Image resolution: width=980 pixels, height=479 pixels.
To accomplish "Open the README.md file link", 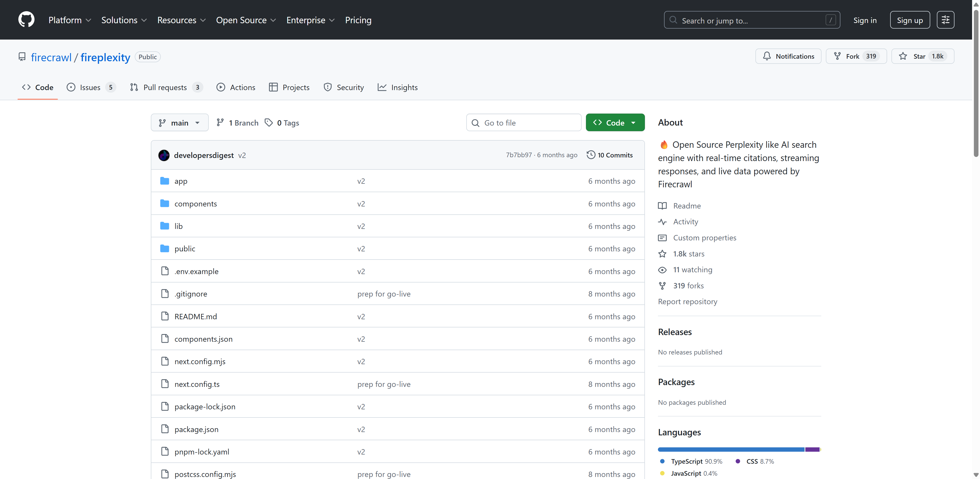I will (x=195, y=316).
